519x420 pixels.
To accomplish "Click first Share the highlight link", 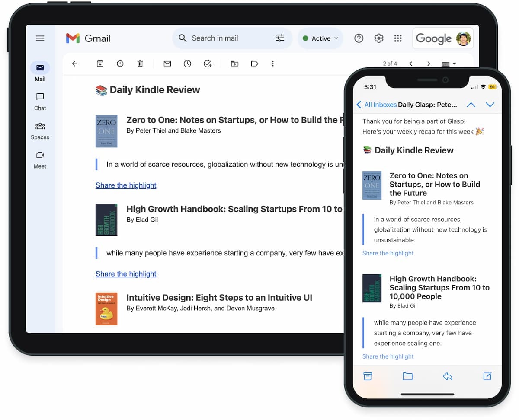I will [126, 185].
